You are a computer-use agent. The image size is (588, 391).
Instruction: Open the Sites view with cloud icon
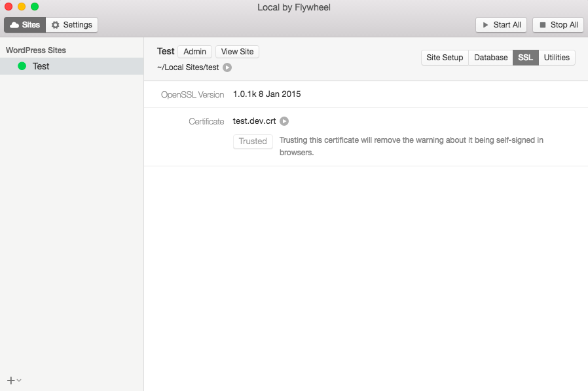tap(25, 25)
